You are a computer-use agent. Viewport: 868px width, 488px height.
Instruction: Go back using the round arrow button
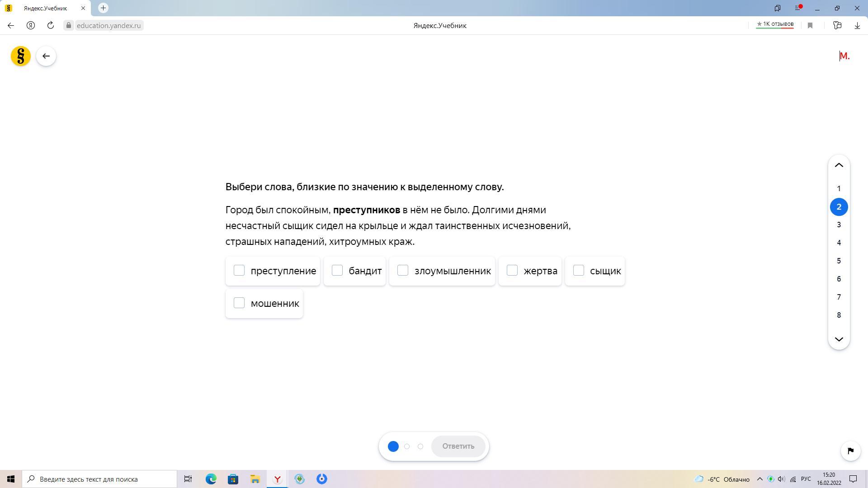46,56
